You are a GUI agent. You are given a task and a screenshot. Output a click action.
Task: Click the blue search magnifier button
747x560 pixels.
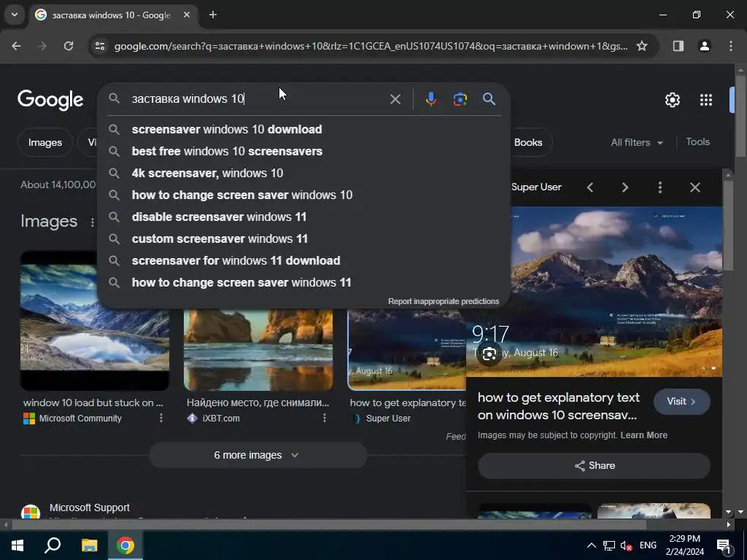[x=489, y=99]
